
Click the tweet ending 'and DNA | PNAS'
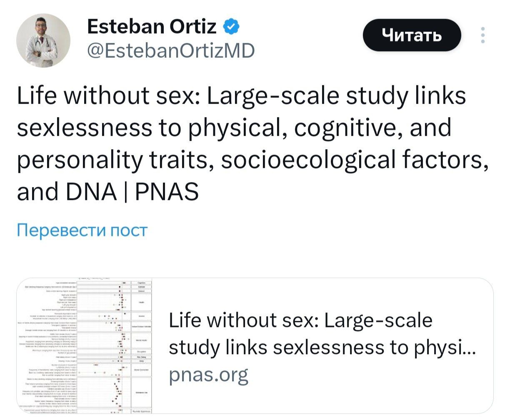click(108, 192)
